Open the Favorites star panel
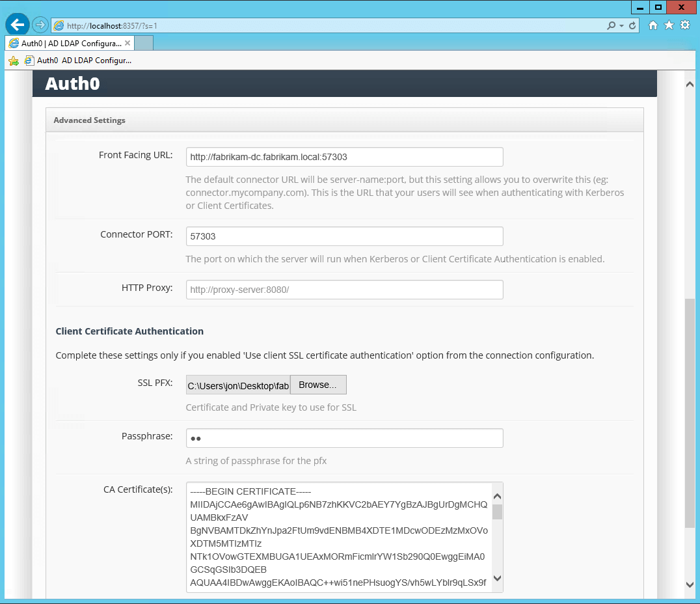Screen dimensions: 700x604 (669, 25)
